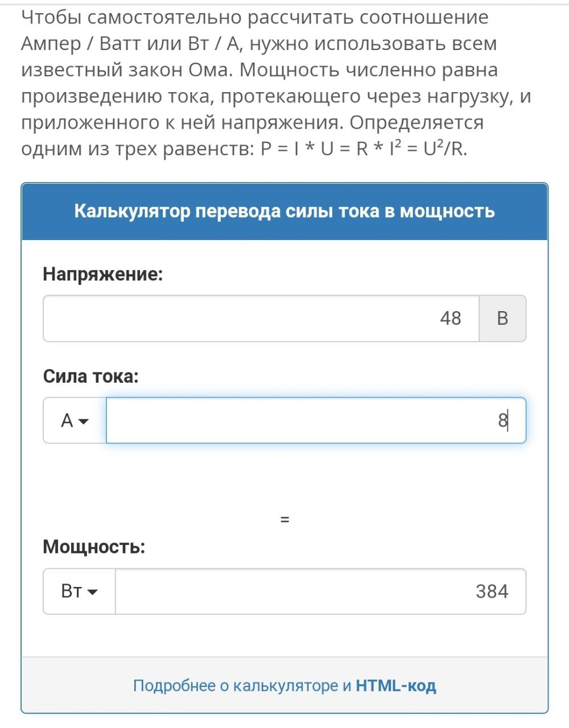This screenshot has width=569, height=728.
Task: Click the equals sign between the fields
Action: [285, 520]
